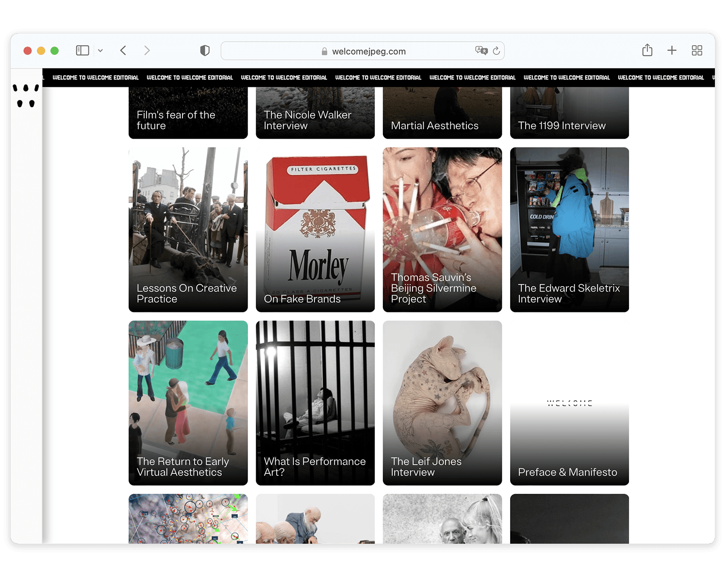728x582 pixels.
Task: Go back with the left arrow
Action: click(123, 50)
